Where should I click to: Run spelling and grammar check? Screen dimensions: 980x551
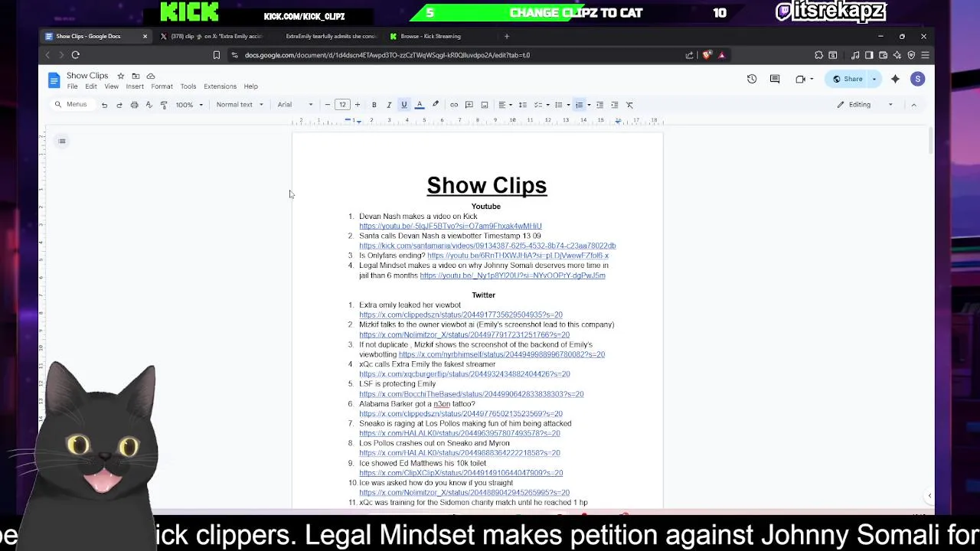tap(149, 105)
